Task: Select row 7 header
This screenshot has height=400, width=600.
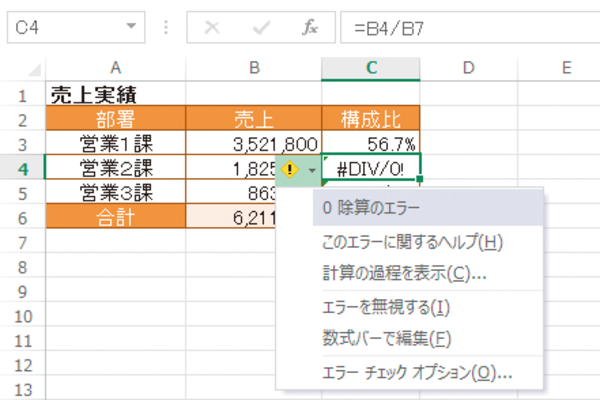Action: [x=23, y=242]
